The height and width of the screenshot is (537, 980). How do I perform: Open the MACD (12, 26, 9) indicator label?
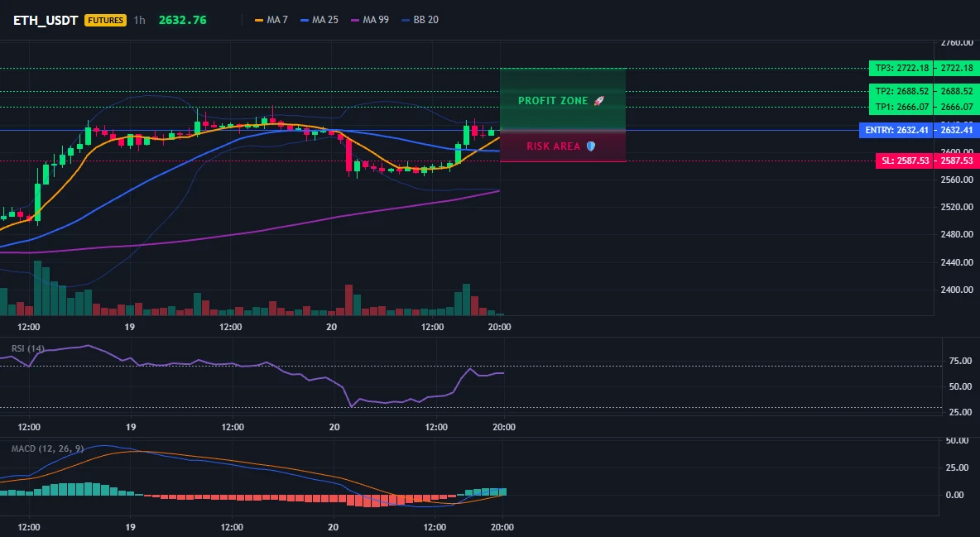(47, 448)
